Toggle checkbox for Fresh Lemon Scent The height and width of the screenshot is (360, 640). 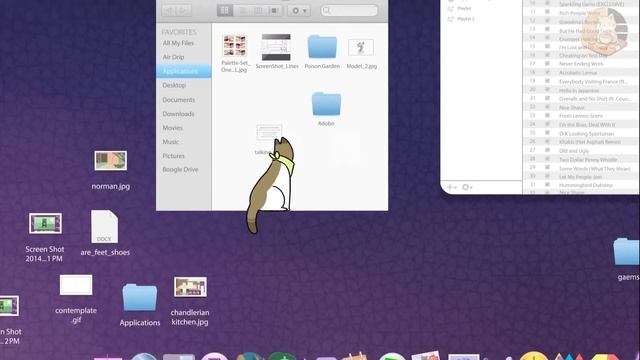pos(547,116)
